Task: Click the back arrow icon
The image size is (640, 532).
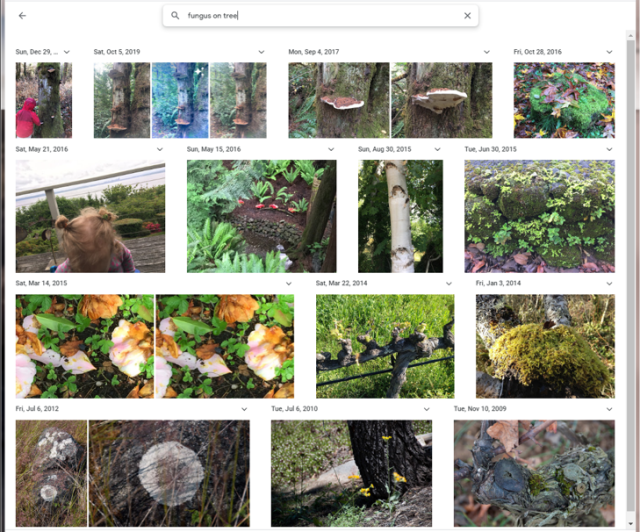Action: tap(22, 16)
